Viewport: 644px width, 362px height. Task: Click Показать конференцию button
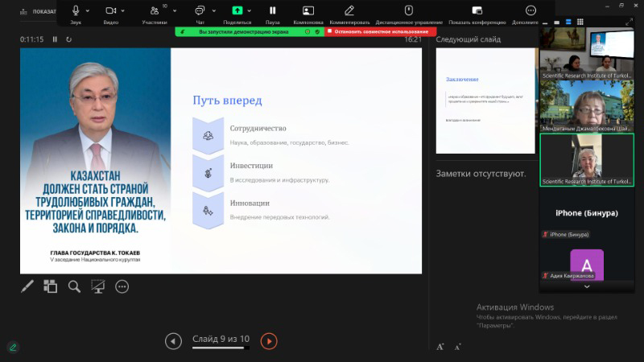coord(477,12)
